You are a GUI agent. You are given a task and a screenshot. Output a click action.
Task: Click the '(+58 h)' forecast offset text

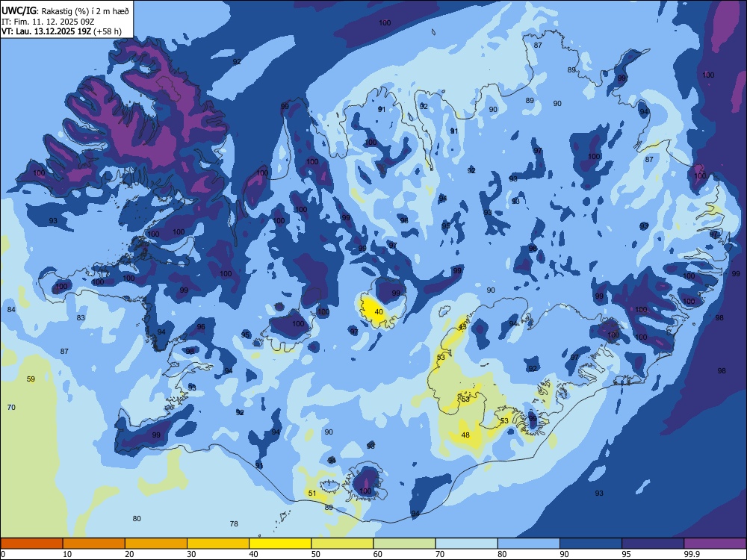[x=108, y=31]
